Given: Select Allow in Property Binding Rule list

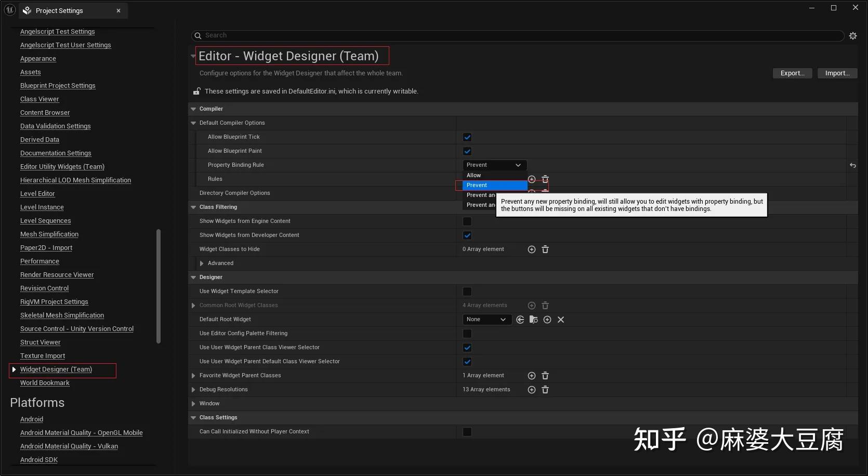Looking at the screenshot, I should [x=474, y=176].
